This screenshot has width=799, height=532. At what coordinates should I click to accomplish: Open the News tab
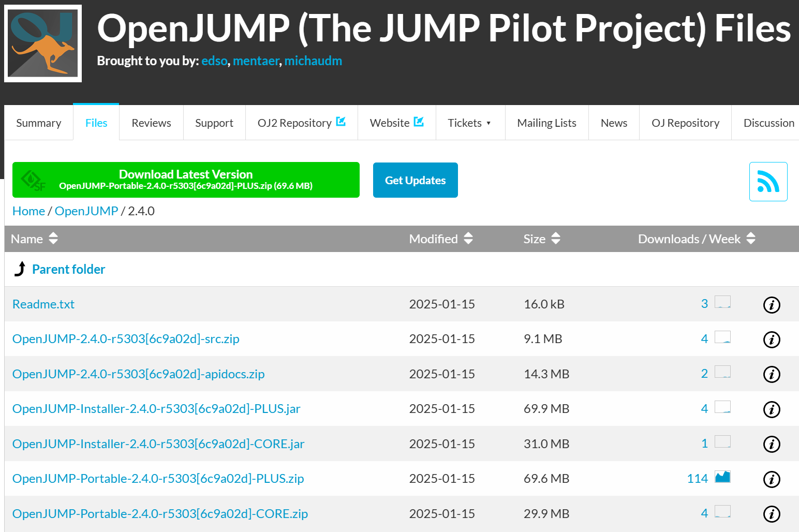tap(614, 123)
